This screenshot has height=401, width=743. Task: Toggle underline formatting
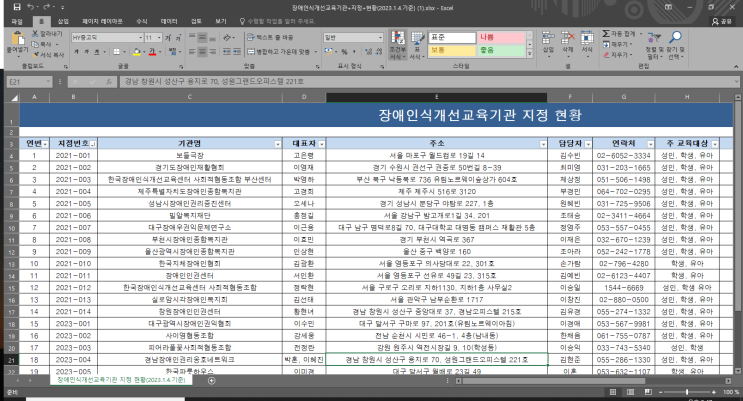click(97, 52)
